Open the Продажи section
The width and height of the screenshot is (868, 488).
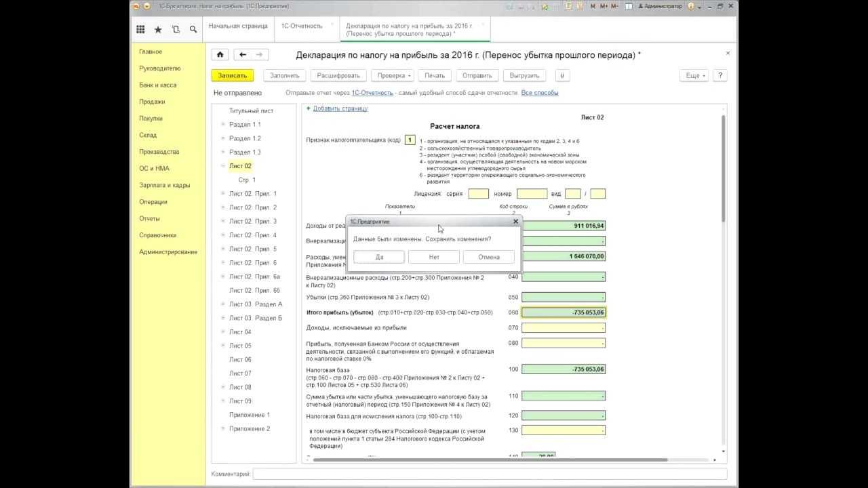(x=152, y=102)
